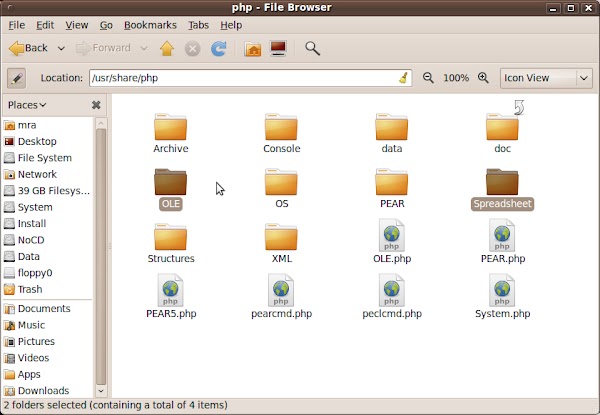
Task: Open the Home folder toolbar icon
Action: pos(253,49)
